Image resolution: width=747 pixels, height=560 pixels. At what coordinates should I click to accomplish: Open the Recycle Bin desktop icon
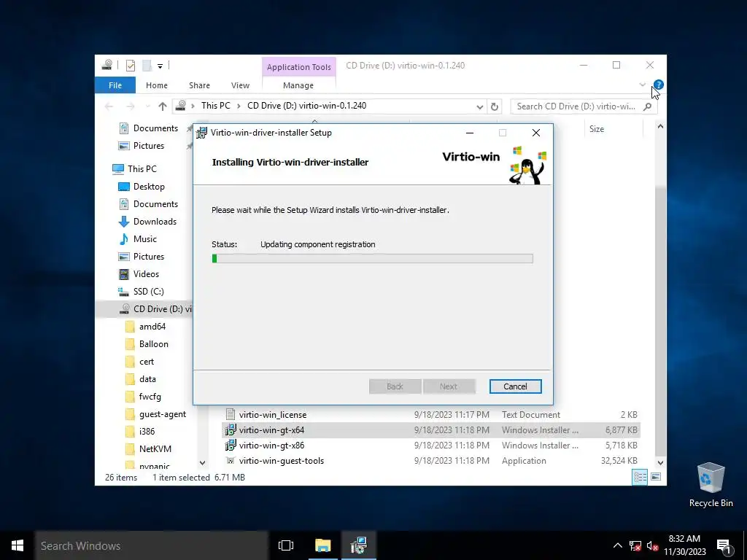click(x=711, y=485)
